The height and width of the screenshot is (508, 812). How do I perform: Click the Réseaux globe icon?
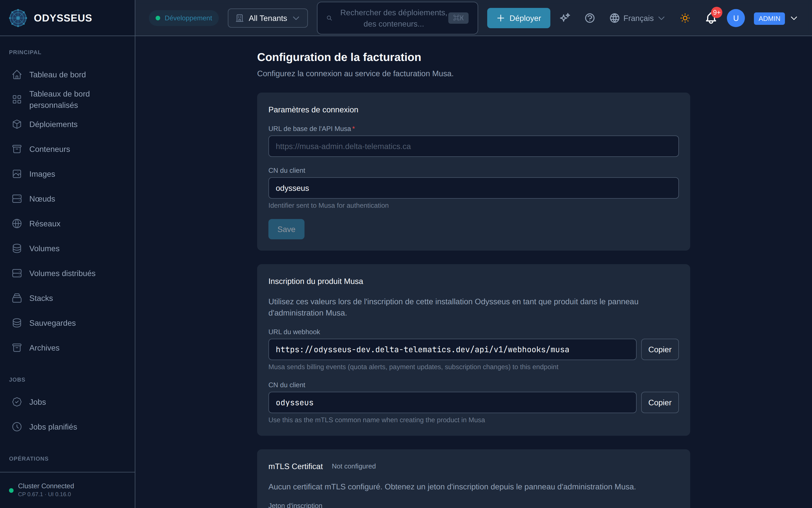17,224
